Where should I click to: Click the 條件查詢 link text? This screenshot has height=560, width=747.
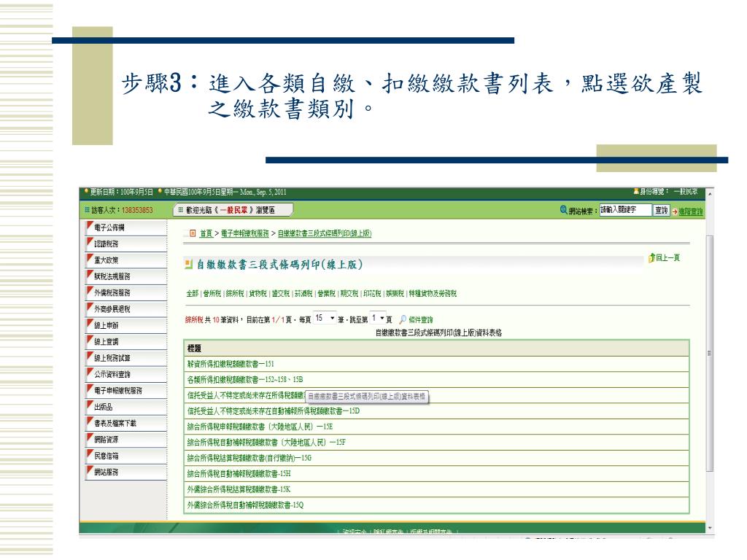point(421,319)
